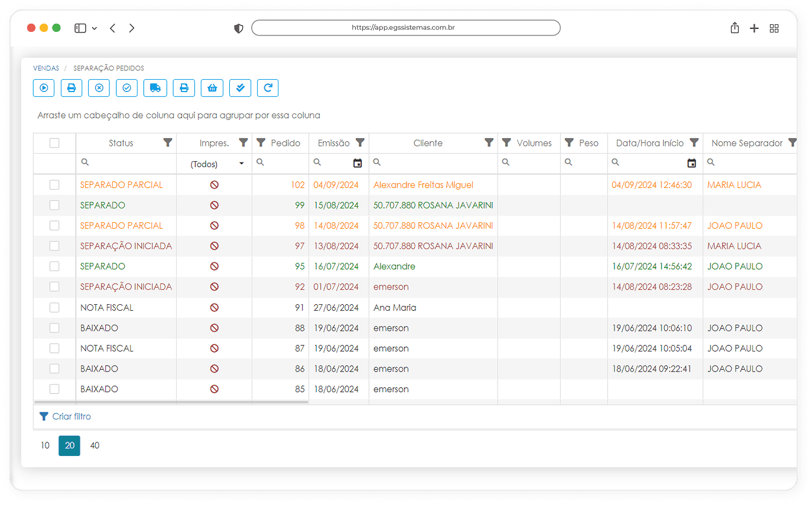The width and height of the screenshot is (812, 505).
Task: Click browser sidebar toggle icon
Action: tap(80, 28)
